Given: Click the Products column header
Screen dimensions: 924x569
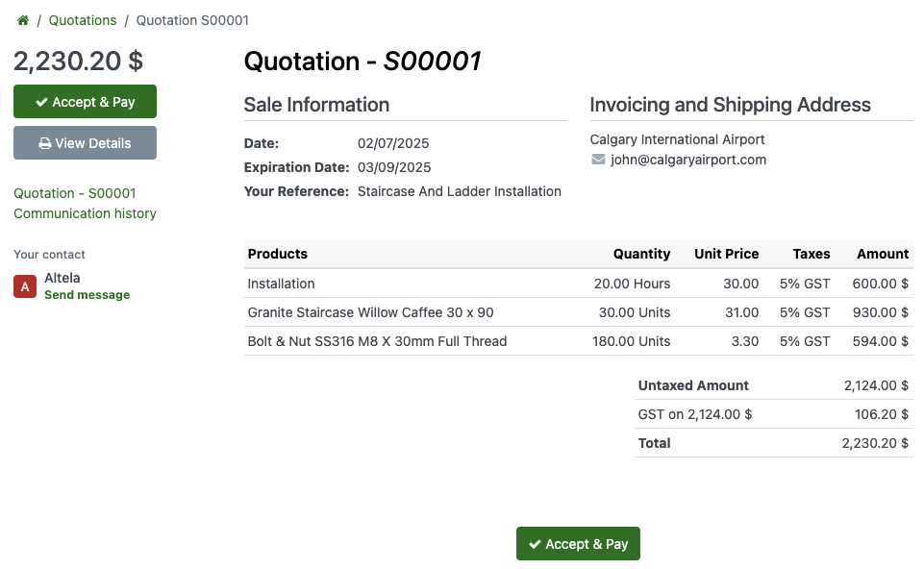Looking at the screenshot, I should pyautogui.click(x=278, y=254).
